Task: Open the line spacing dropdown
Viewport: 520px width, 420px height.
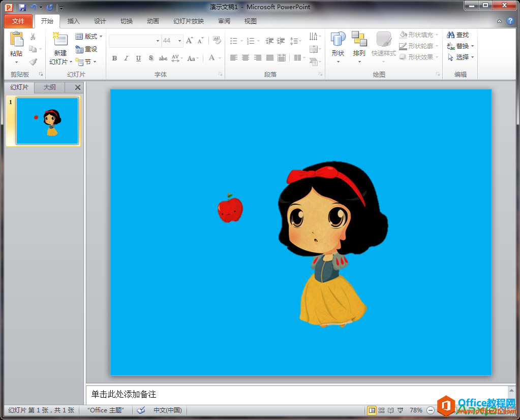Action: point(295,41)
